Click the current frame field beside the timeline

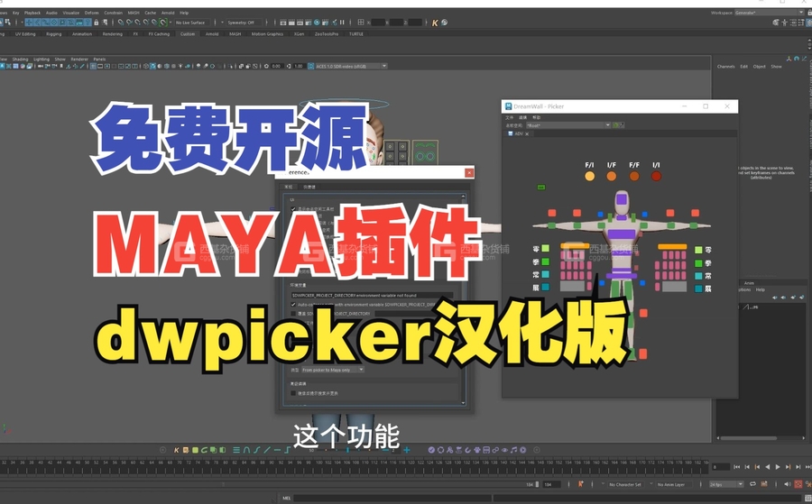click(720, 467)
